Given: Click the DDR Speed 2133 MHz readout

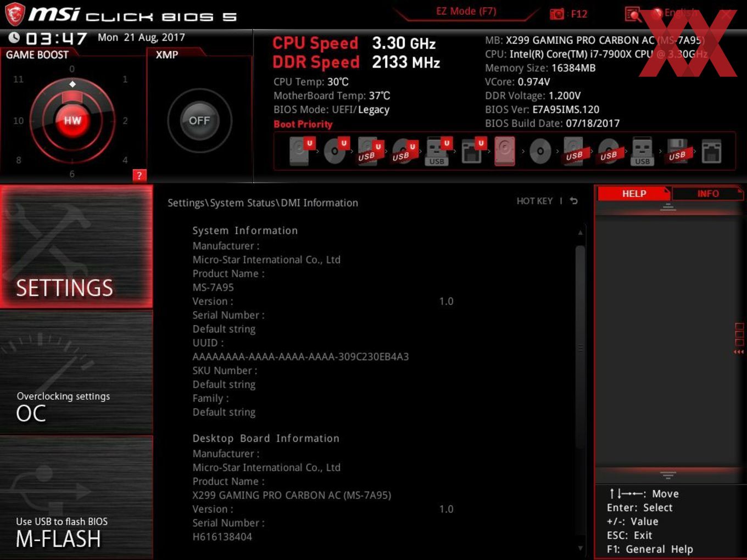Looking at the screenshot, I should pyautogui.click(x=356, y=62).
